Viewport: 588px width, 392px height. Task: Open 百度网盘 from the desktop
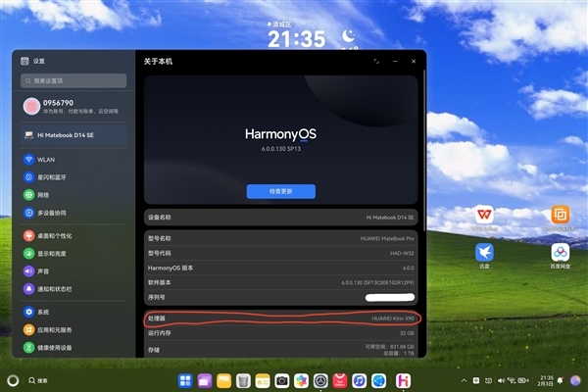560,256
